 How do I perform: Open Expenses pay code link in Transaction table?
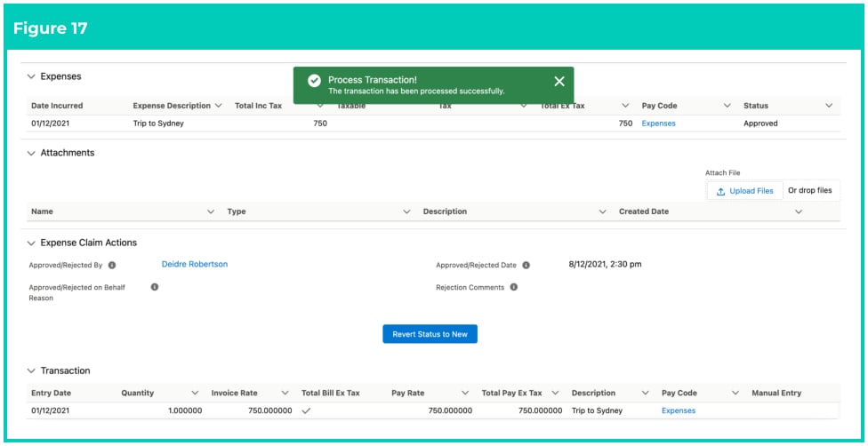(x=679, y=411)
